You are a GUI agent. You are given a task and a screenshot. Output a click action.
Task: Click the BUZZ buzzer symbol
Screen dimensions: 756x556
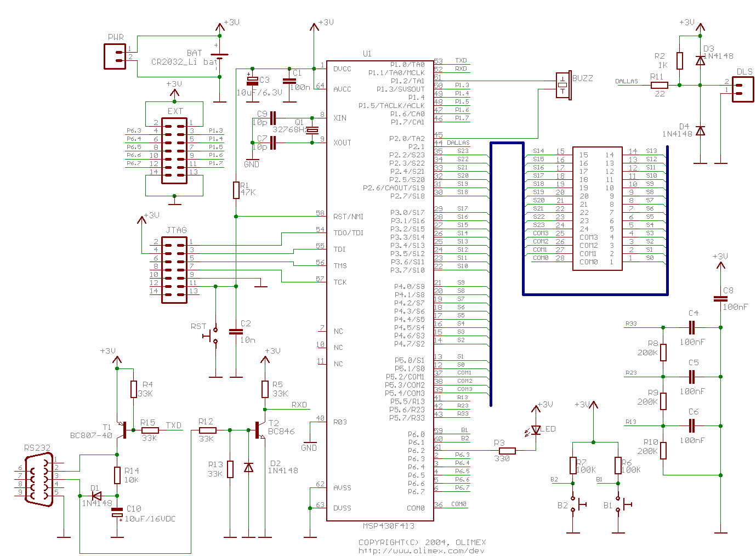[564, 86]
